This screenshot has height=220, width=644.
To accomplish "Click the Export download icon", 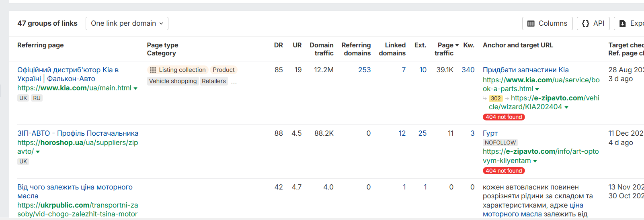I will 623,24.
